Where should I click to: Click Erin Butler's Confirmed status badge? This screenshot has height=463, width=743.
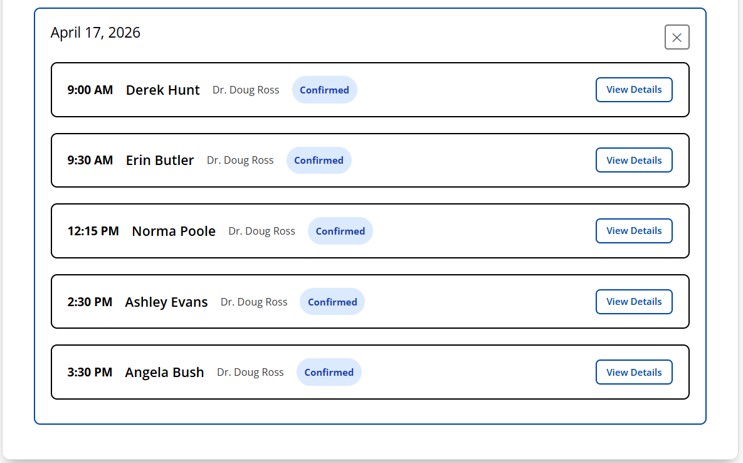coord(319,160)
